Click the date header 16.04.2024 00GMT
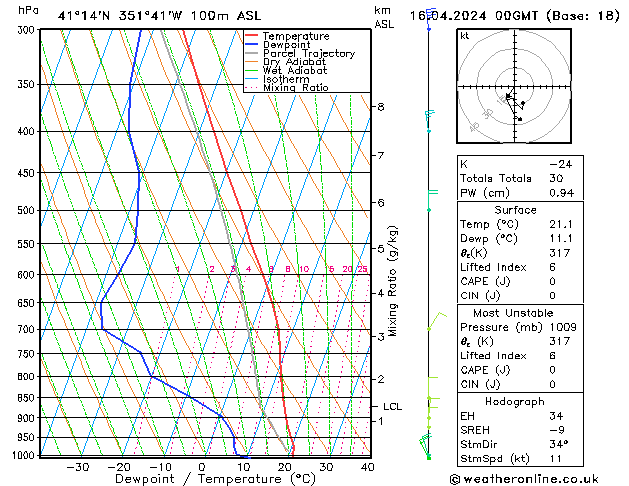This screenshot has width=629, height=486. (474, 16)
